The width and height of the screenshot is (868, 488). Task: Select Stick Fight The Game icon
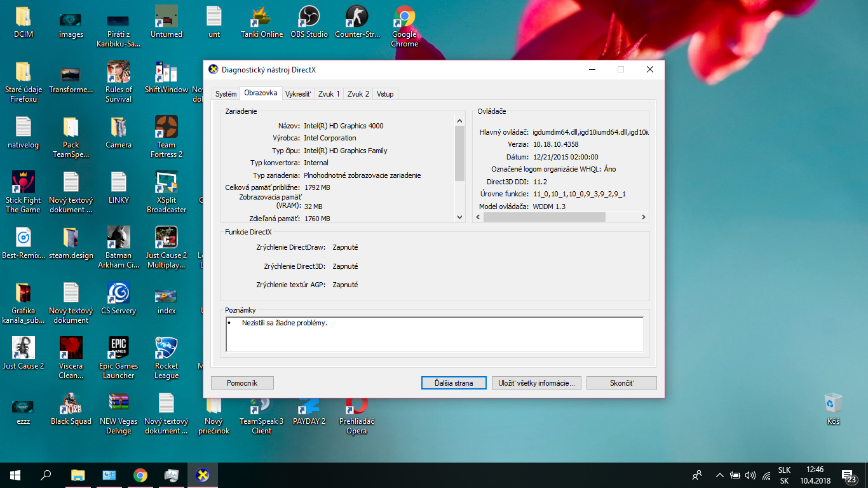click(x=24, y=192)
